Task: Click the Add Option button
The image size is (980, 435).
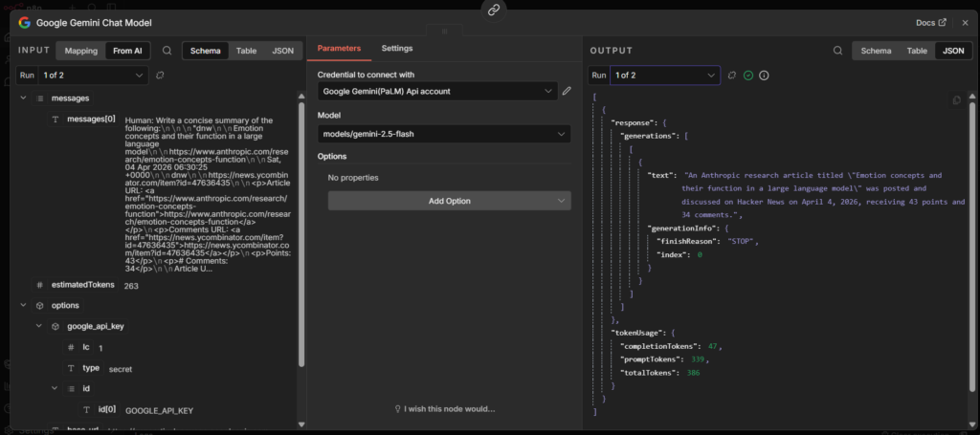Action: click(x=449, y=201)
